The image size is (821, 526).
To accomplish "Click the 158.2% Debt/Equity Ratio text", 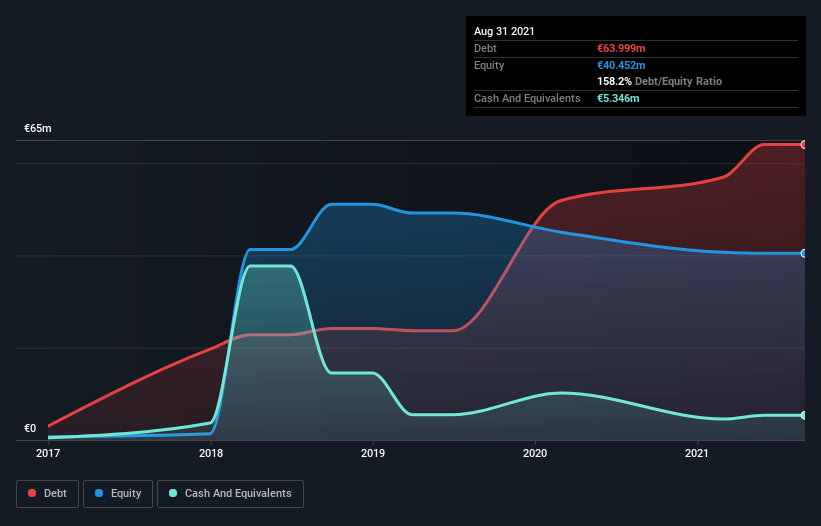I will (660, 81).
